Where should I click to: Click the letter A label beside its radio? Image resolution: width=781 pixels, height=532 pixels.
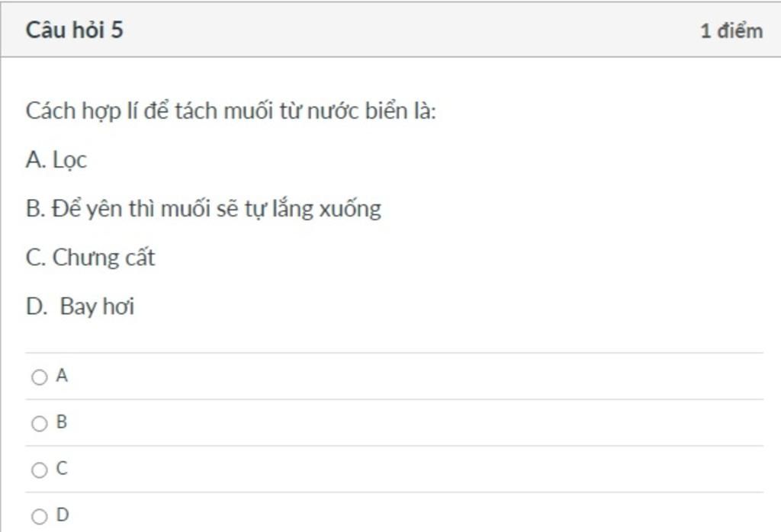pyautogui.click(x=62, y=376)
